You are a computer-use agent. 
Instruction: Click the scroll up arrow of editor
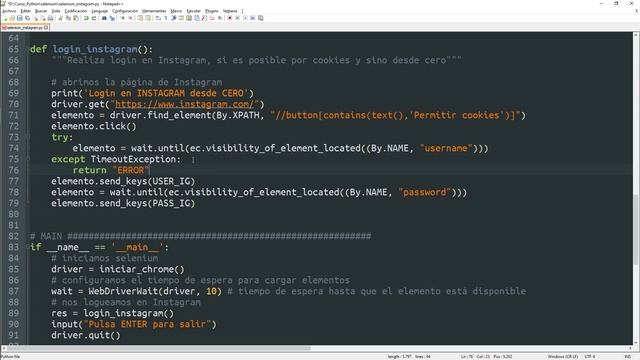[x=636, y=36]
